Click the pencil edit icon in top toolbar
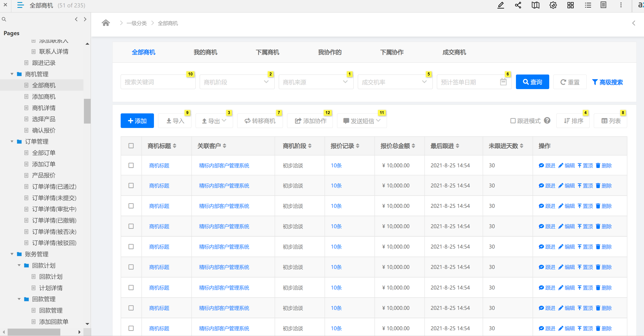 [500, 5]
